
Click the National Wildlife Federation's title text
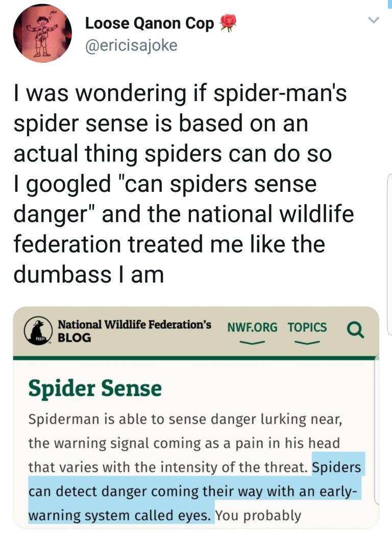point(135,325)
